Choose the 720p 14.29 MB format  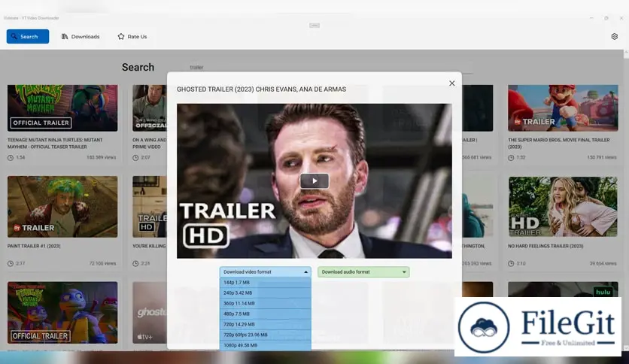tap(265, 324)
